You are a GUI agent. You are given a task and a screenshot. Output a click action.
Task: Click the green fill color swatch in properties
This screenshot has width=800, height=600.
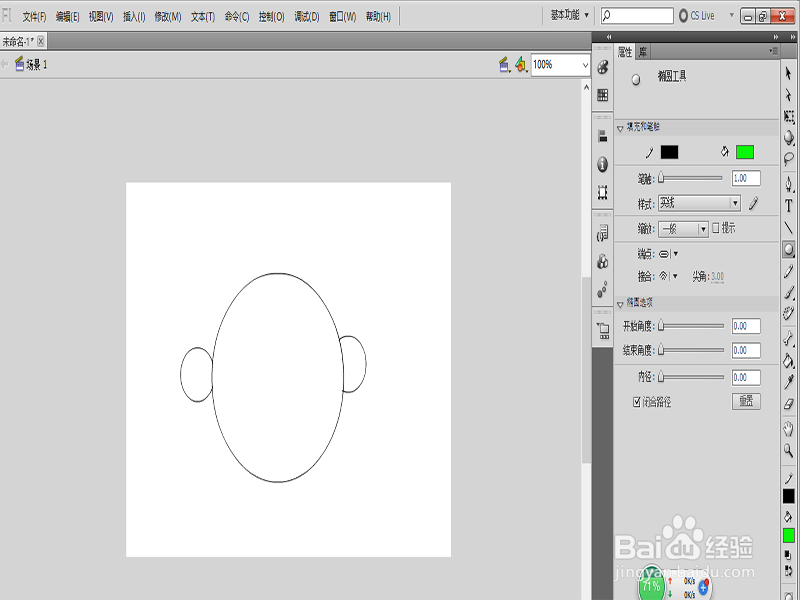(x=745, y=152)
